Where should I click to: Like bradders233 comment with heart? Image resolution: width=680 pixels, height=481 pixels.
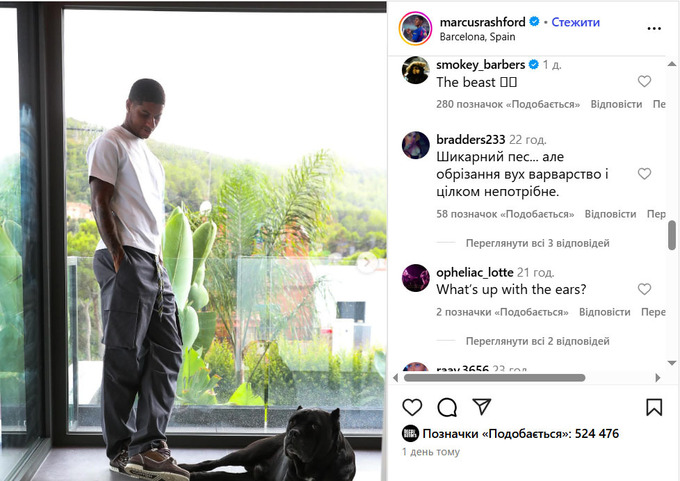point(644,173)
